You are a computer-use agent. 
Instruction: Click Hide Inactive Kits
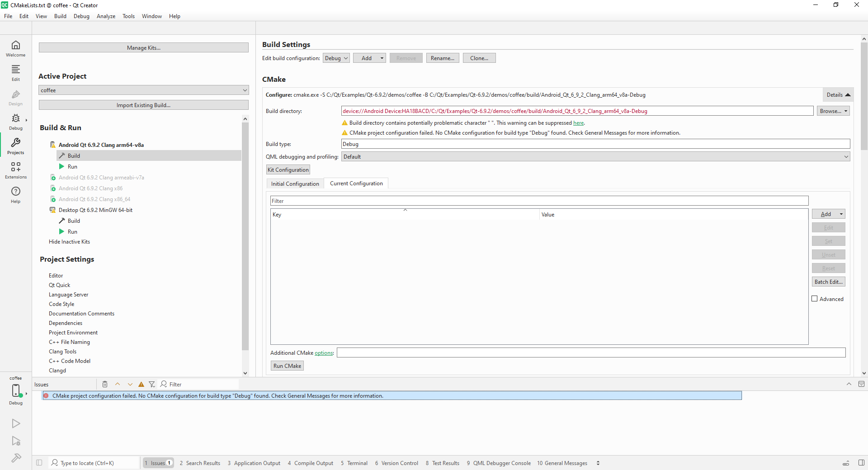(69, 242)
